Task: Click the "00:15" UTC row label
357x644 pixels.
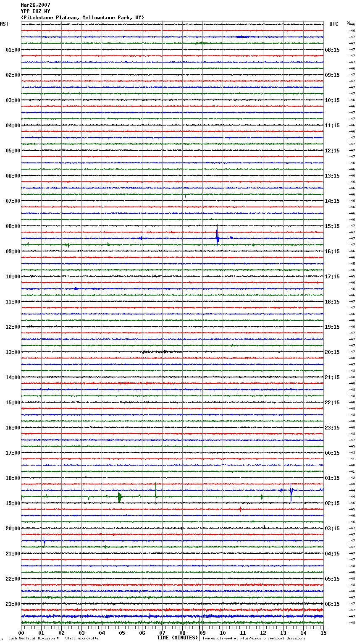Action: tap(332, 453)
